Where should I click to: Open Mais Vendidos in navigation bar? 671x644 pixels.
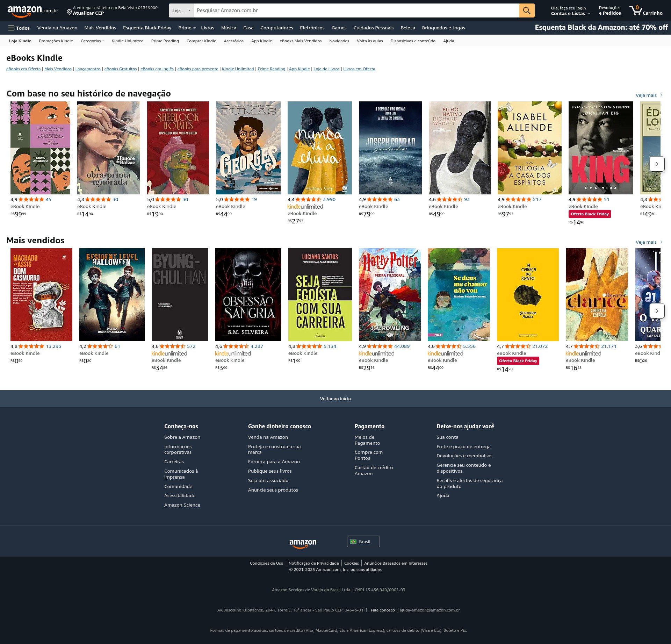click(100, 28)
